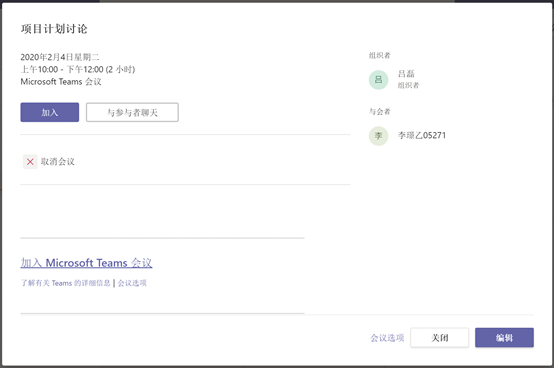Join the meeting with the 加入 button
Image resolution: width=554 pixels, height=368 pixels.
[49, 112]
